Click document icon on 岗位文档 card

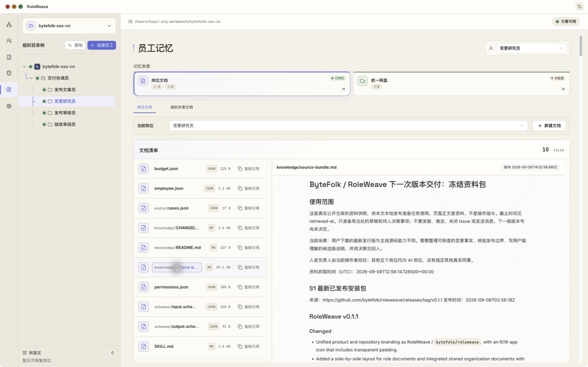[x=142, y=81]
